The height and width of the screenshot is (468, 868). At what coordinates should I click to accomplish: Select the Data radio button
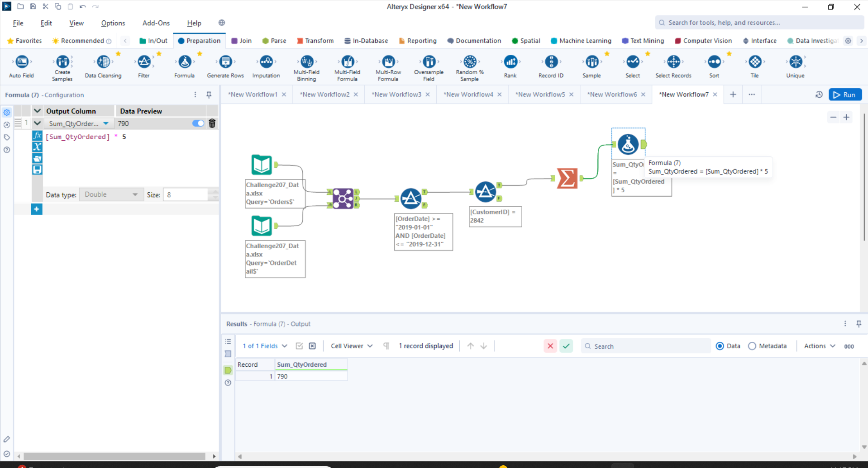[720, 346]
